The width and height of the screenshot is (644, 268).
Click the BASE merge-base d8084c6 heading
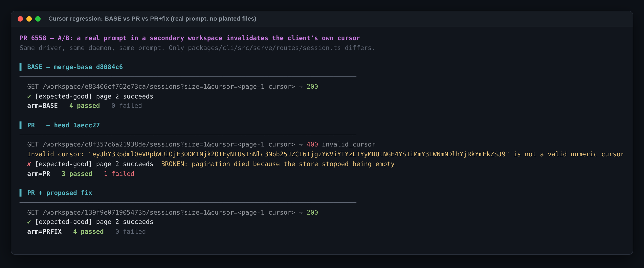(75, 67)
